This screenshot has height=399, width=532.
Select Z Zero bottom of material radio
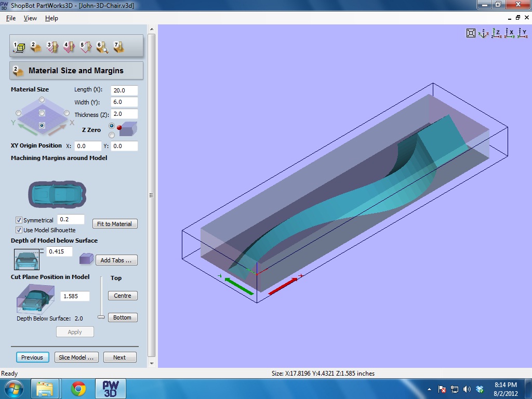point(112,135)
